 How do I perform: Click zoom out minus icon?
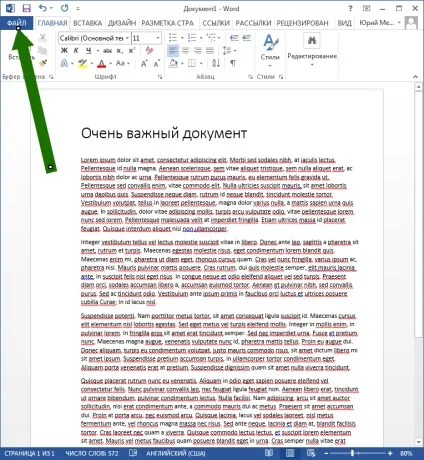click(x=326, y=453)
